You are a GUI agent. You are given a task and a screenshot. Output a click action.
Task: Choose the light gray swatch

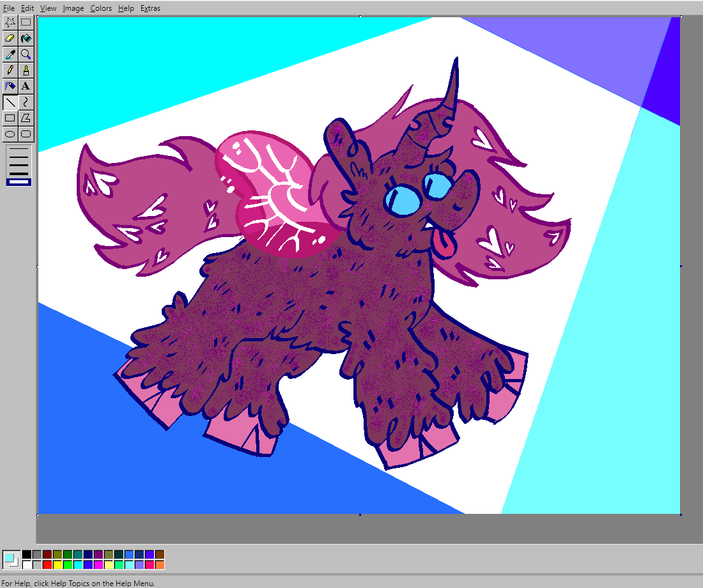[x=37, y=565]
